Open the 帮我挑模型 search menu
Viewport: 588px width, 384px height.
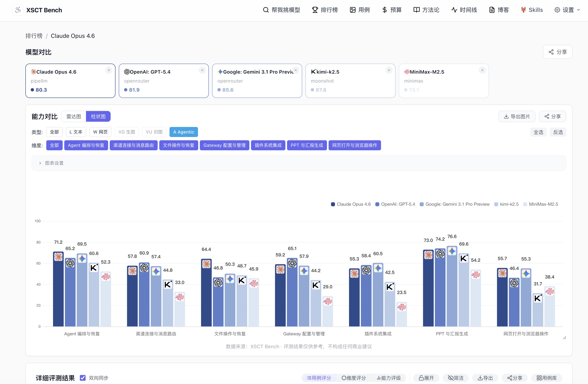pyautogui.click(x=281, y=10)
